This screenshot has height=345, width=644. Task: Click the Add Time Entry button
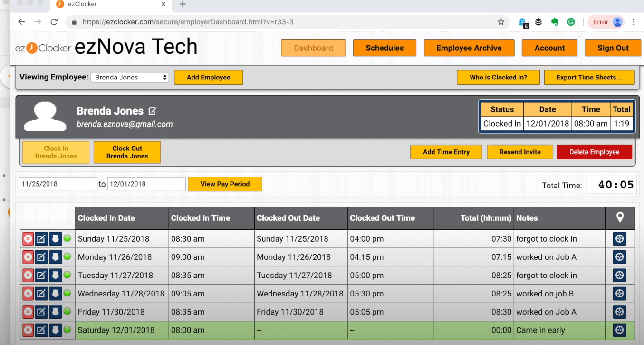coord(446,152)
